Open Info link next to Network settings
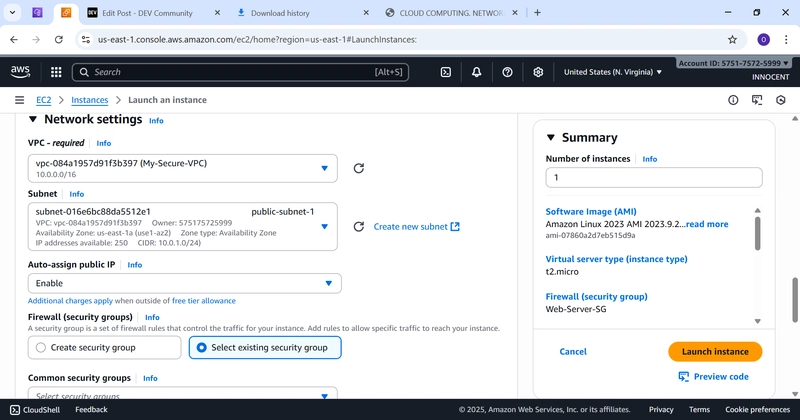The height and width of the screenshot is (420, 800). point(156,121)
